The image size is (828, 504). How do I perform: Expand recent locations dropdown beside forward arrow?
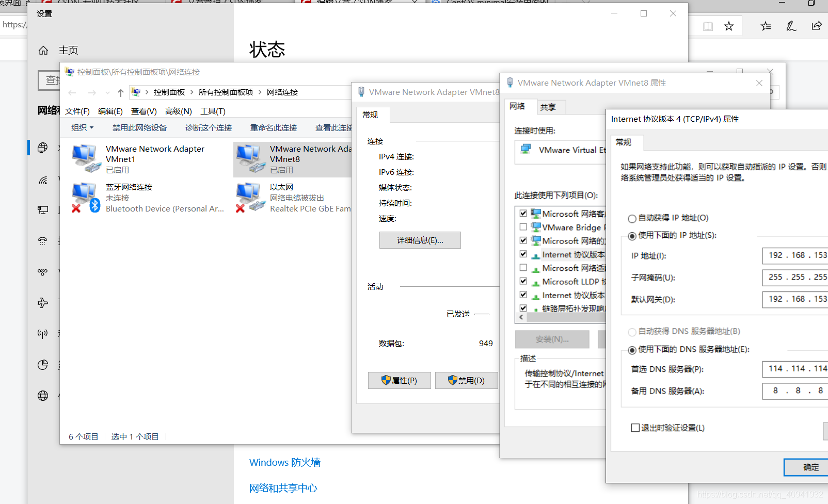click(x=107, y=93)
